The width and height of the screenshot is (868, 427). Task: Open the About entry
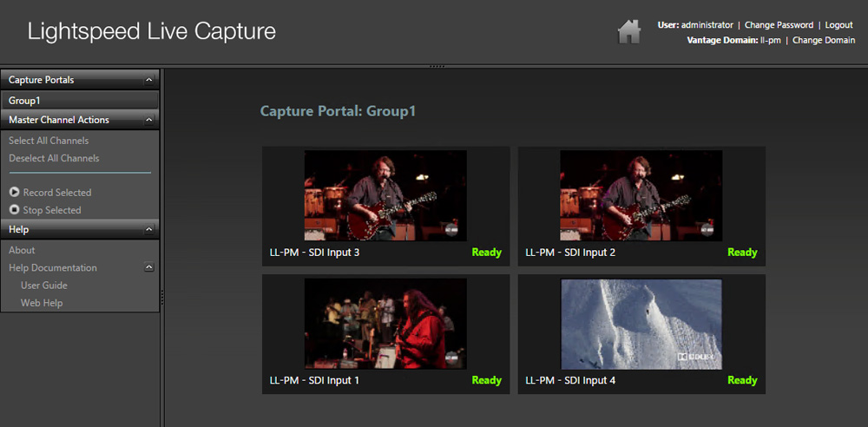click(22, 250)
